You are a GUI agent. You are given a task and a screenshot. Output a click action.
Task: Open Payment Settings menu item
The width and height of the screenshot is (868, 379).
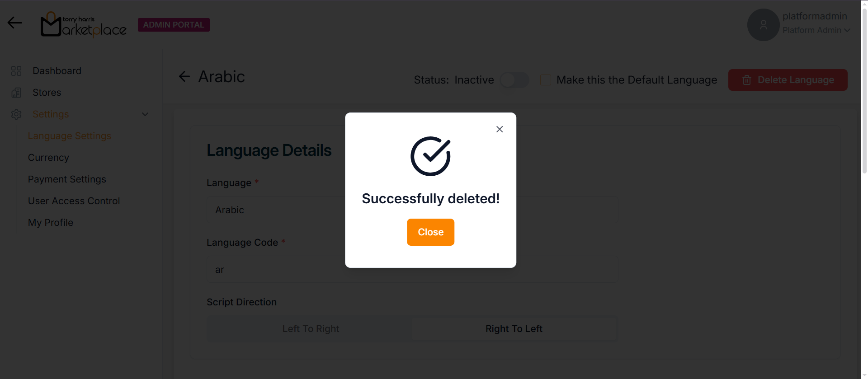[x=67, y=179]
